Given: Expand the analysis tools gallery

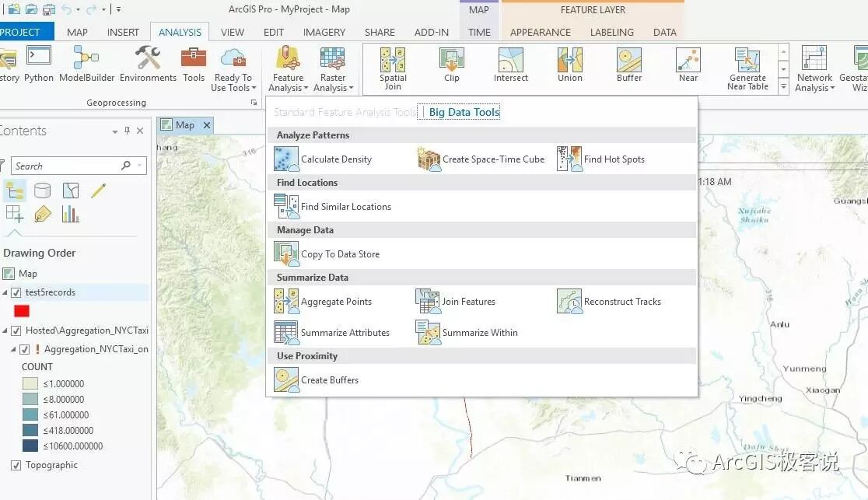Looking at the screenshot, I should [x=783, y=87].
